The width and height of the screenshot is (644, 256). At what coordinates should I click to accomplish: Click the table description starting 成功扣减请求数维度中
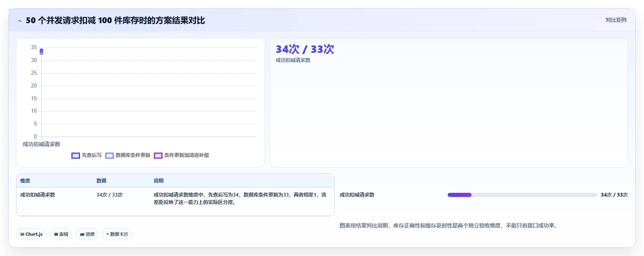[x=240, y=199]
